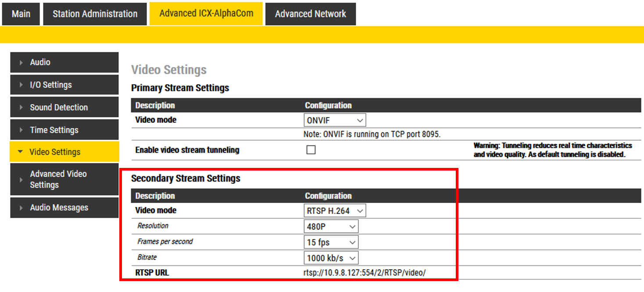Switch to the Main tab
Image resolution: width=644 pixels, height=292 pixels.
pos(21,14)
